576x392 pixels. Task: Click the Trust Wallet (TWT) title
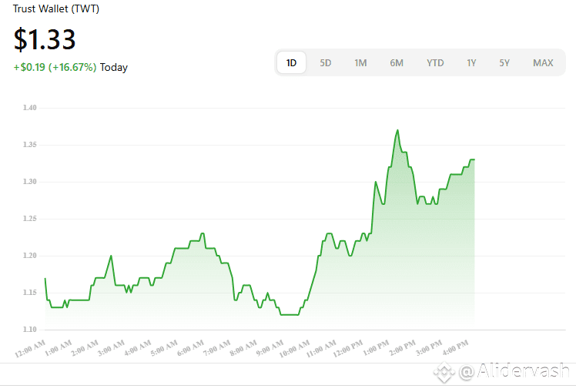point(56,8)
